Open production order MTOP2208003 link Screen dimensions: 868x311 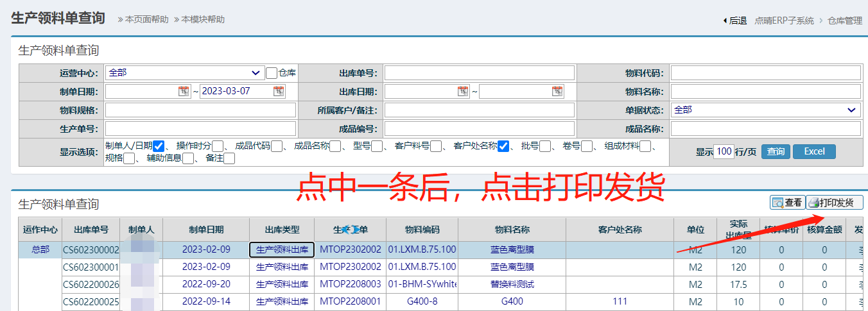351,284
